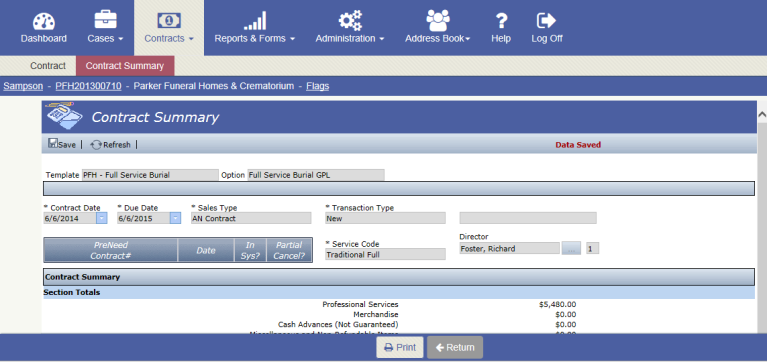The height and width of the screenshot is (362, 767).
Task: Open the Contract Date calendar dropdown
Action: [x=102, y=218]
